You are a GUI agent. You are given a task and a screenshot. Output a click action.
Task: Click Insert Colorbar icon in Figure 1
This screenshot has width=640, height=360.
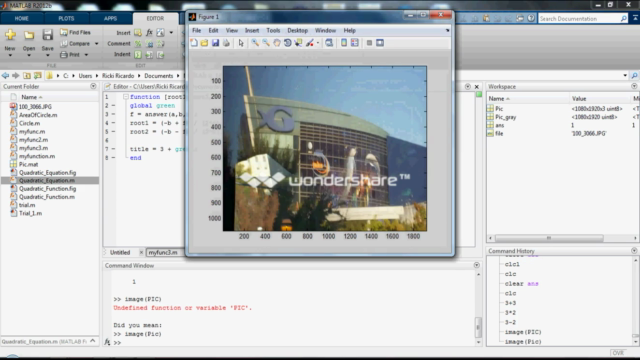point(344,43)
